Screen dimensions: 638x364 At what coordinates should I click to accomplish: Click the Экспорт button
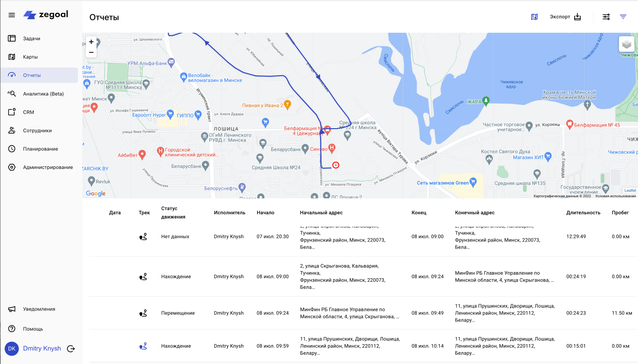(565, 16)
